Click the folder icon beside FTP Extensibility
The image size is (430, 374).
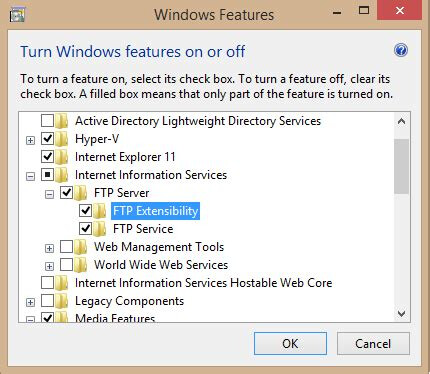(x=99, y=211)
